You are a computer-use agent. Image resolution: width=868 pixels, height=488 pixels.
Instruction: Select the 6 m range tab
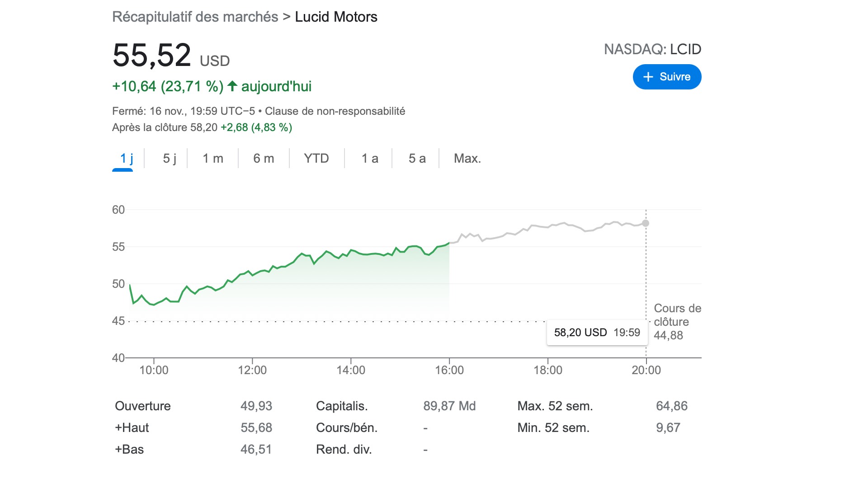264,159
